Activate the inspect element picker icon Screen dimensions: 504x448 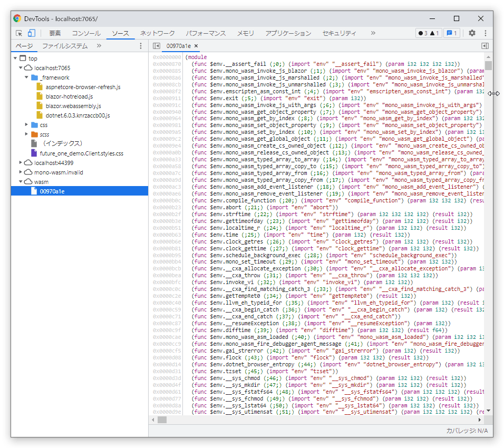pos(19,33)
